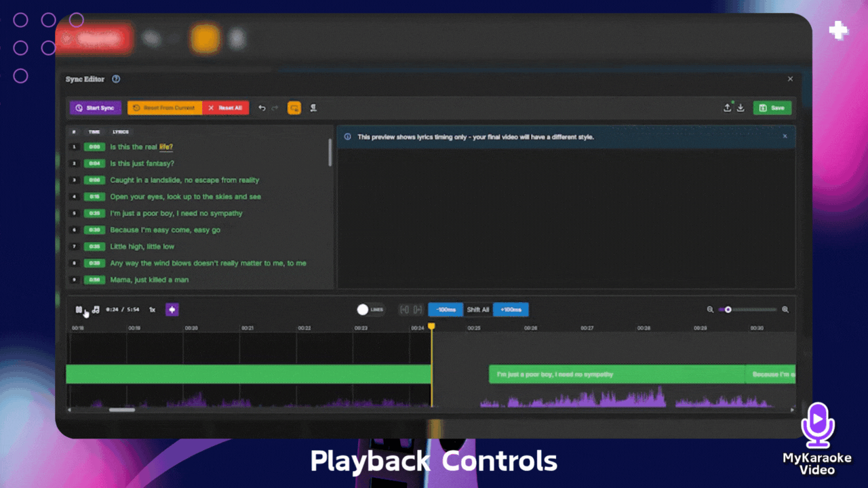Image resolution: width=868 pixels, height=488 pixels.
Task: Select lyric line 'Is this just fantasy?'
Action: pyautogui.click(x=142, y=163)
